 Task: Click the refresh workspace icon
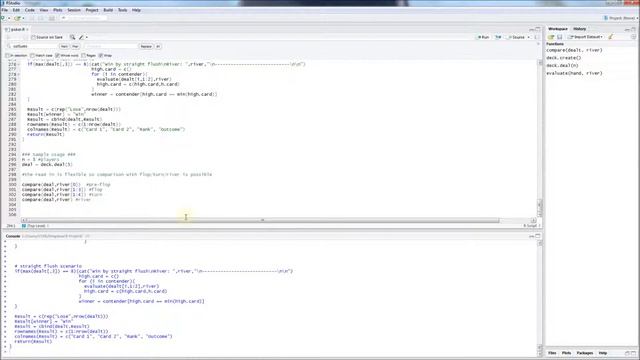[633, 37]
